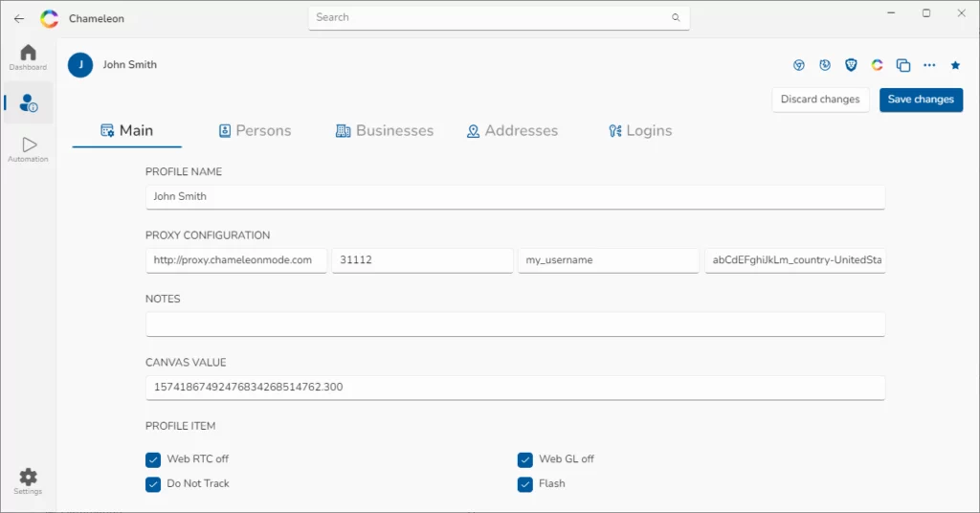Uncheck Do Not Track checkbox
The image size is (980, 513).
[x=153, y=484]
